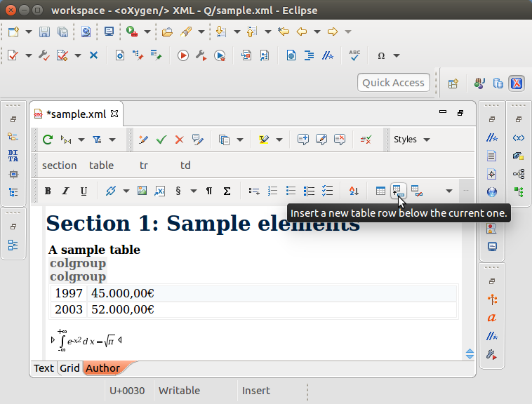Viewport: 532px width, 404px height.
Task: Expand the highlight color dropdown arrow
Action: pos(279,140)
